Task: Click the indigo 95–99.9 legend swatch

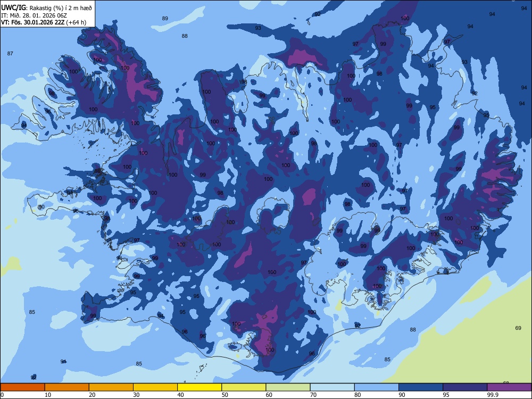Action: [x=465, y=387]
